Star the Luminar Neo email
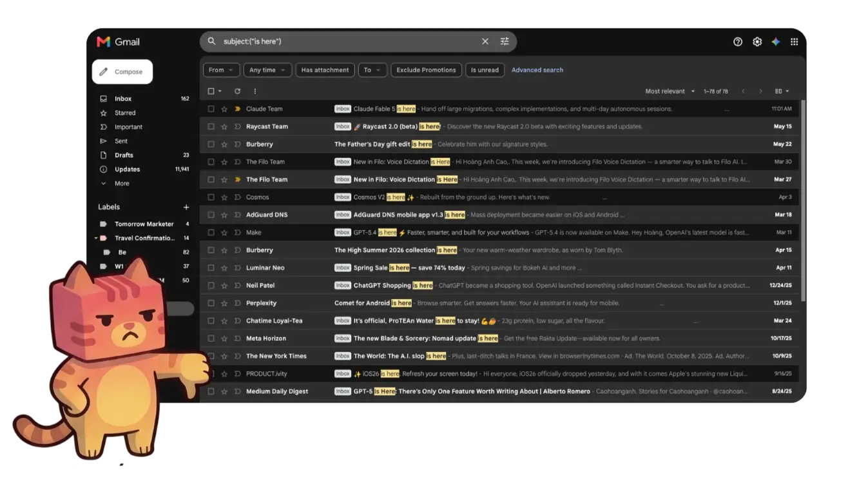Image resolution: width=868 pixels, height=488 pixels. tap(224, 268)
